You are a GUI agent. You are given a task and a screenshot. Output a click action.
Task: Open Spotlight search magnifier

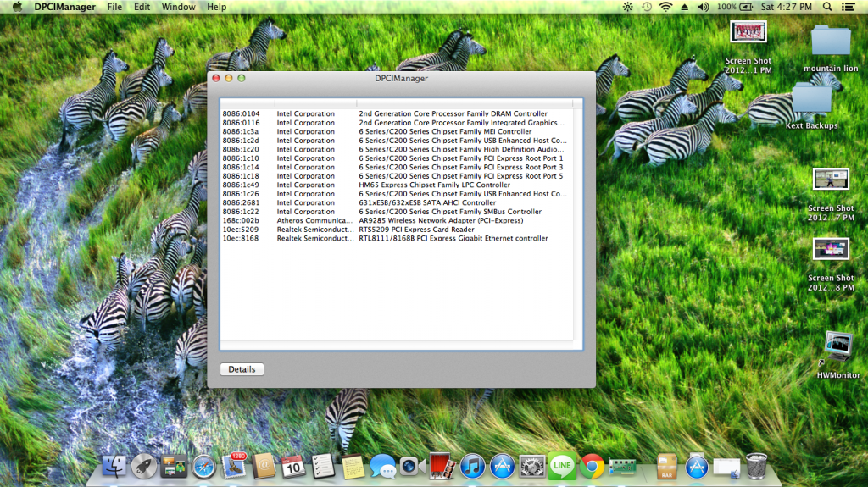pyautogui.click(x=827, y=7)
